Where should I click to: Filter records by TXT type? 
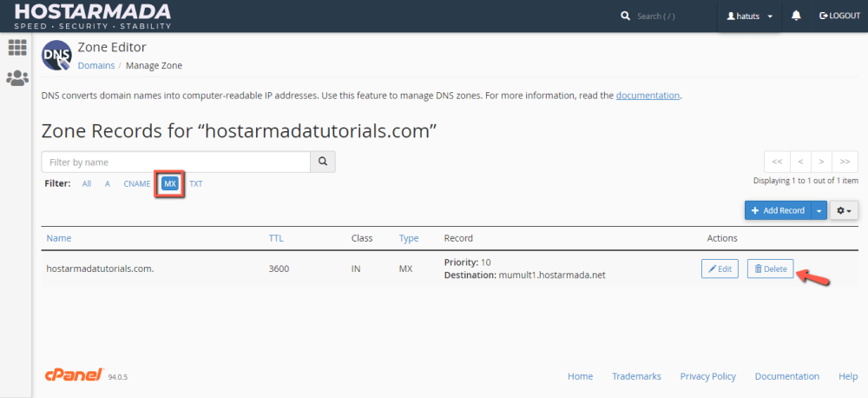pyautogui.click(x=196, y=184)
